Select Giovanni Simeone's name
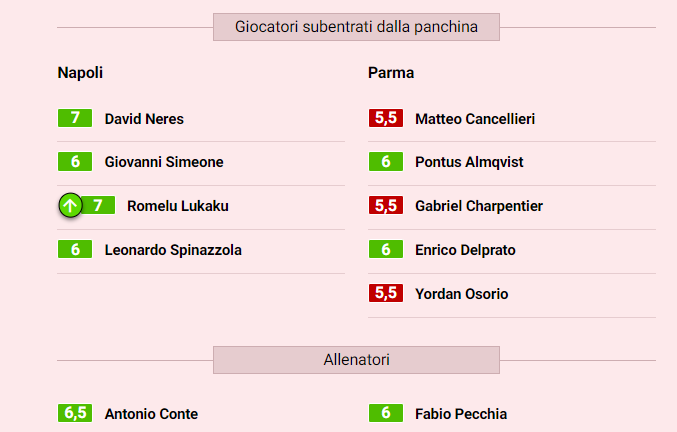This screenshot has height=432, width=677. 164,163
